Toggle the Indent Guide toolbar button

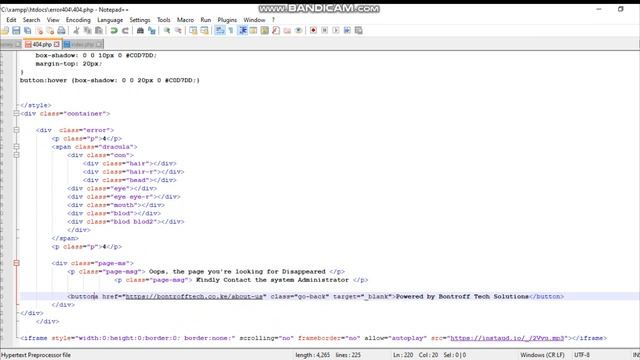[x=243, y=31]
